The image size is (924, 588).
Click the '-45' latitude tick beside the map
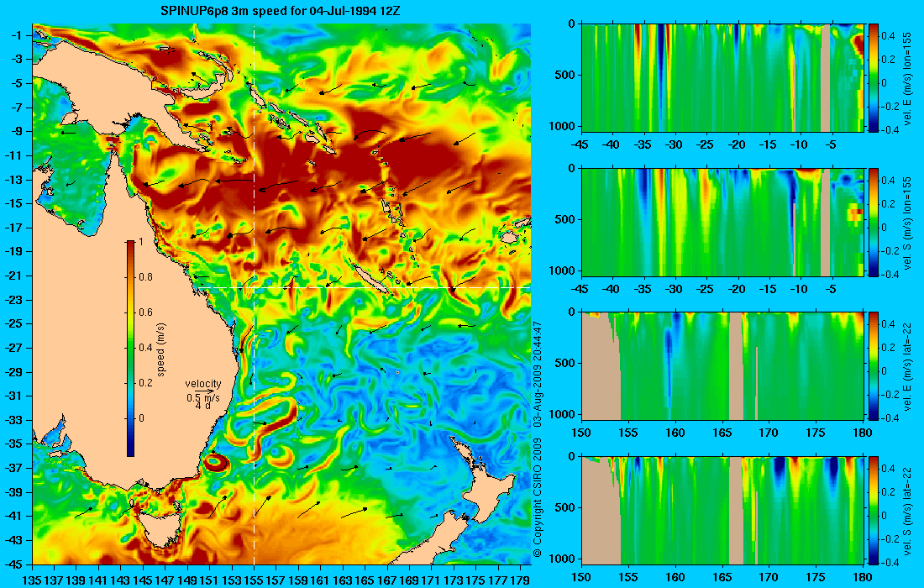tap(13, 564)
